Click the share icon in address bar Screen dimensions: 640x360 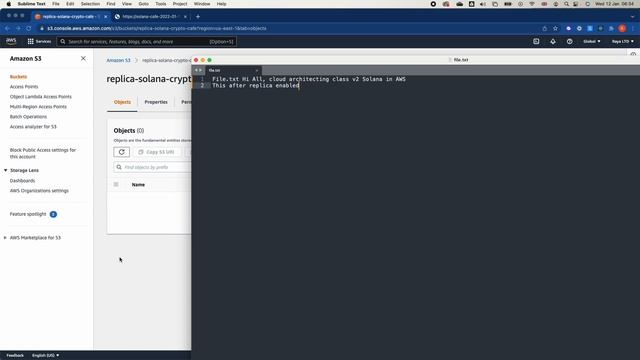[x=544, y=28]
